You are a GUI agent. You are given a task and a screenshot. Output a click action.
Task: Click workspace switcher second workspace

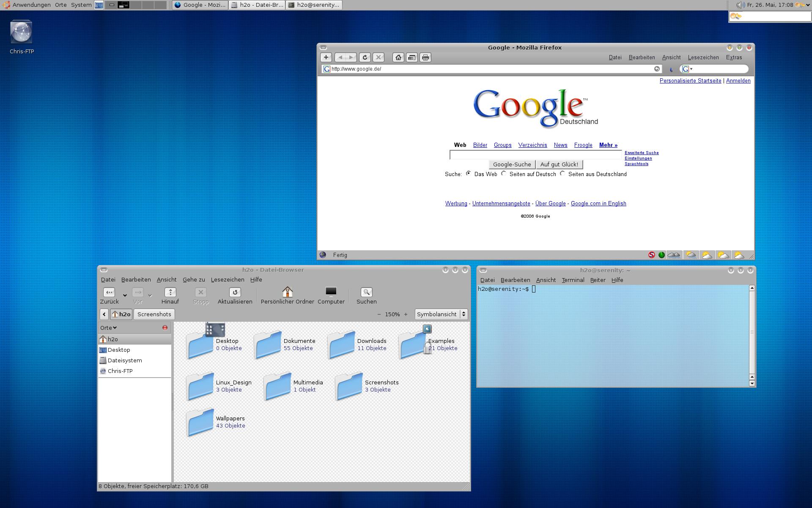(x=123, y=5)
